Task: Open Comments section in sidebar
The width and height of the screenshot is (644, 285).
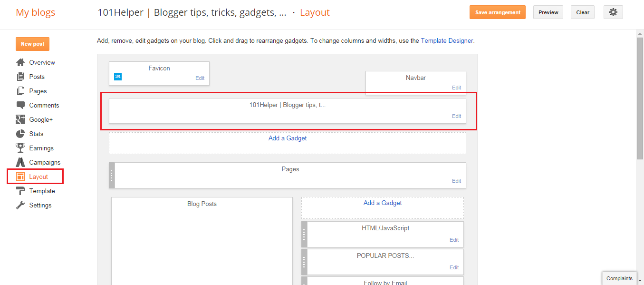Action: tap(44, 105)
